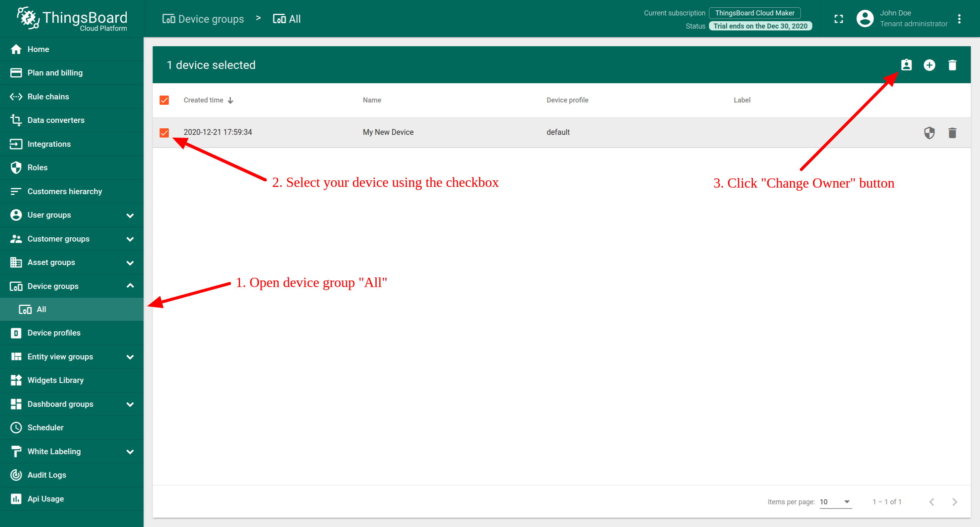The width and height of the screenshot is (980, 527).
Task: Open the three-dot user menu
Action: coord(960,18)
